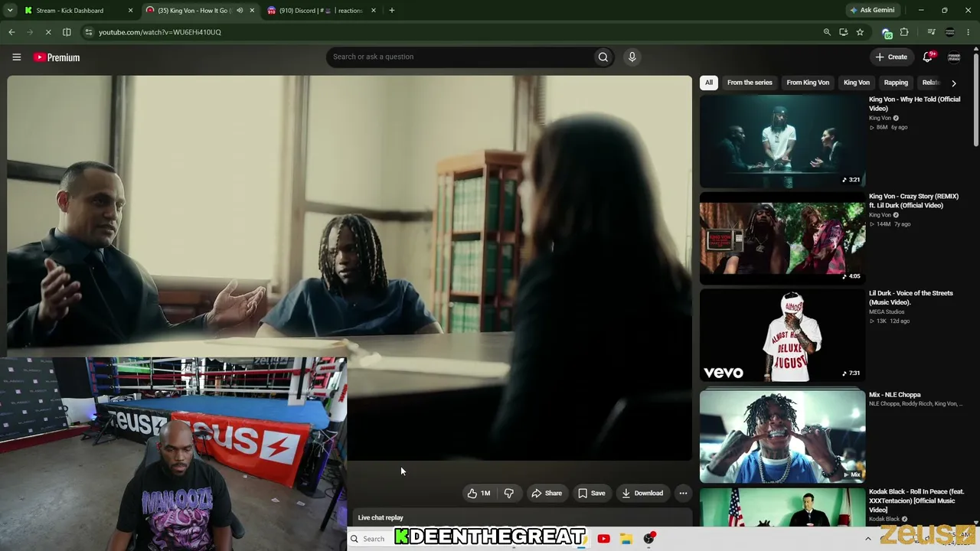Open King Von - Crazy Story REMIX thumbnail
The image size is (980, 551).
(782, 238)
